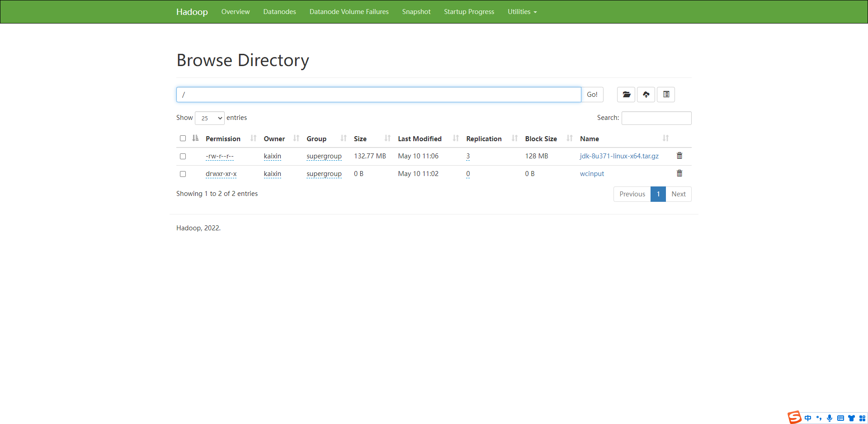The image size is (868, 424).
Task: Check the select-all header checkbox
Action: (183, 138)
